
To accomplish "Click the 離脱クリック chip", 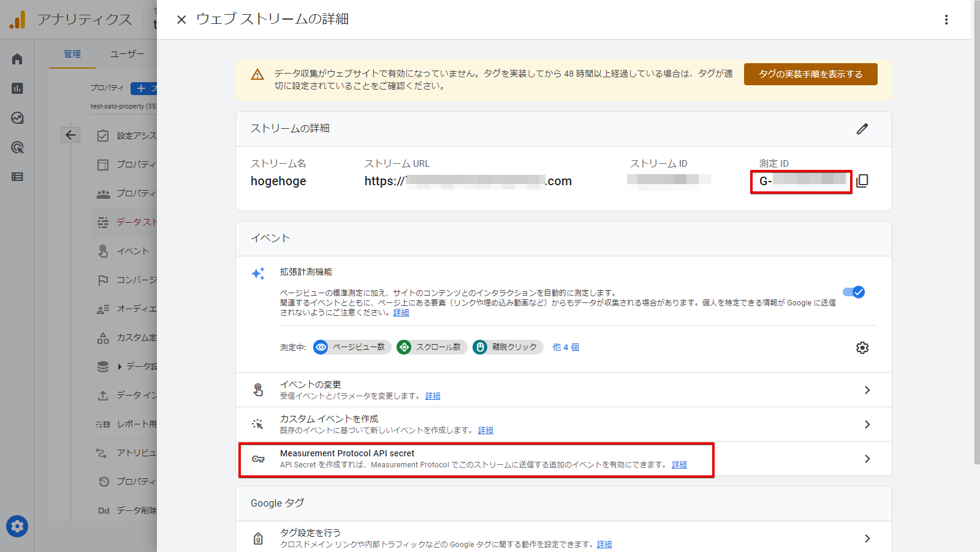I will [507, 347].
